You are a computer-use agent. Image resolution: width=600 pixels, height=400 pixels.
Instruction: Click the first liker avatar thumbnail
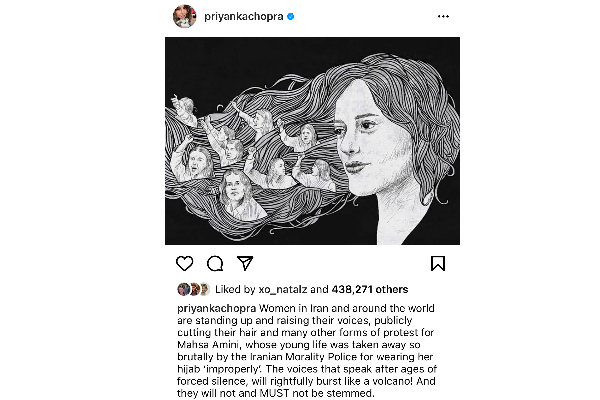click(181, 288)
